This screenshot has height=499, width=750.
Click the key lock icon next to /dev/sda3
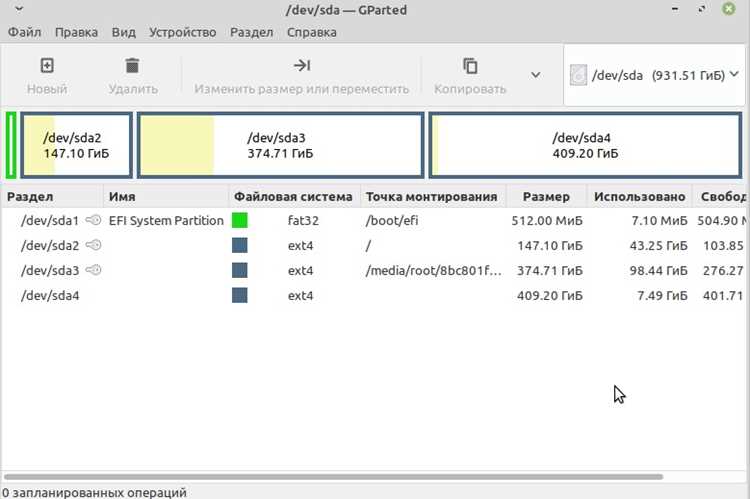coord(93,270)
